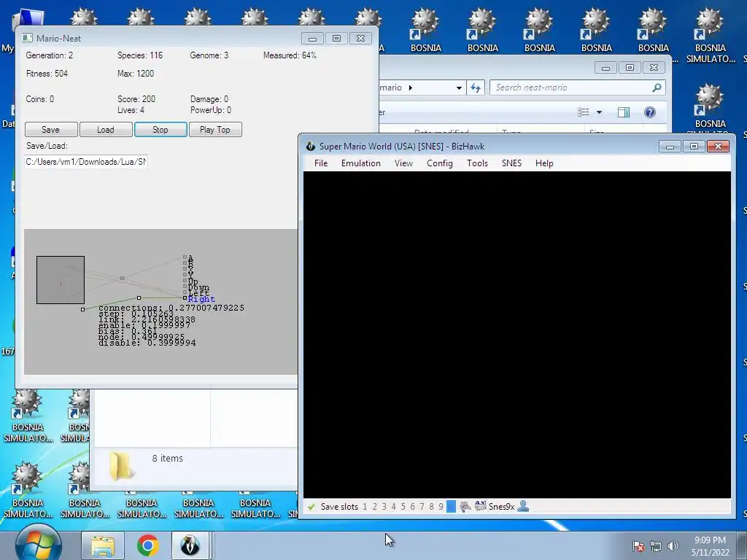747x560 pixels.
Task: Open Windows Explorer from the taskbar
Action: point(103,545)
